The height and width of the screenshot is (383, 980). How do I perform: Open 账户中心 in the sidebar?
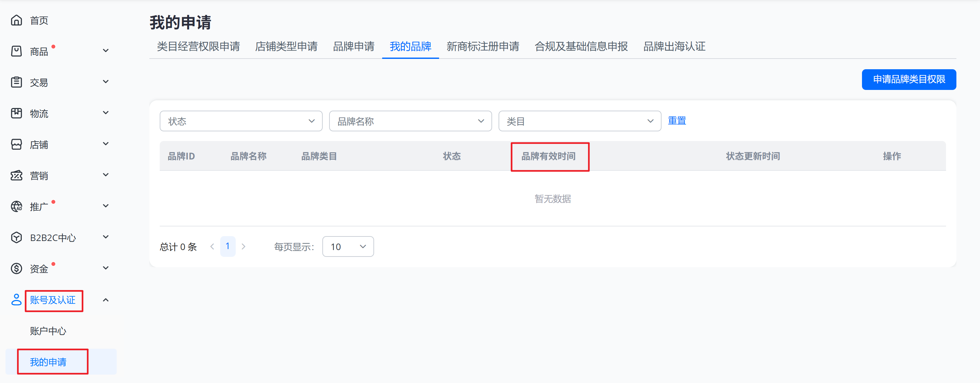click(48, 331)
